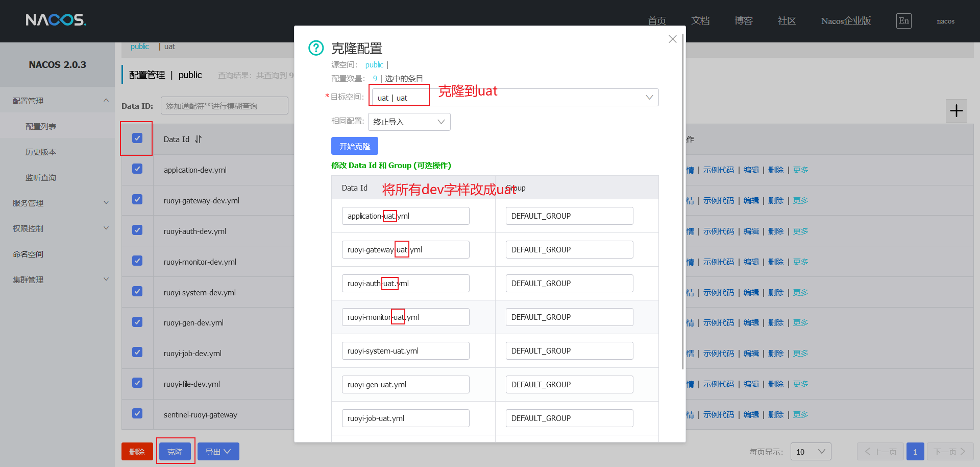Uncheck ruoyi-file-dev.yml row checkbox

click(x=137, y=383)
